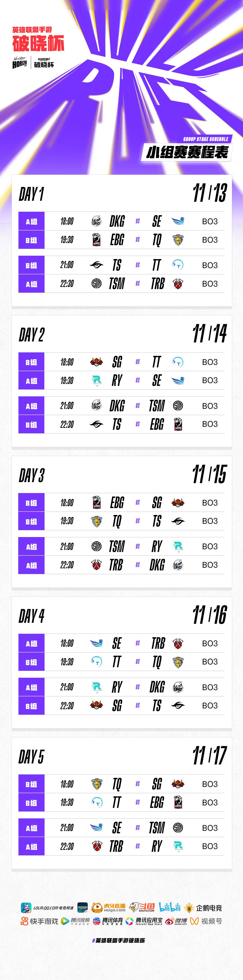
Task: Click DKG team logo in Day 1 18:00 match
Action: pyautogui.click(x=97, y=221)
